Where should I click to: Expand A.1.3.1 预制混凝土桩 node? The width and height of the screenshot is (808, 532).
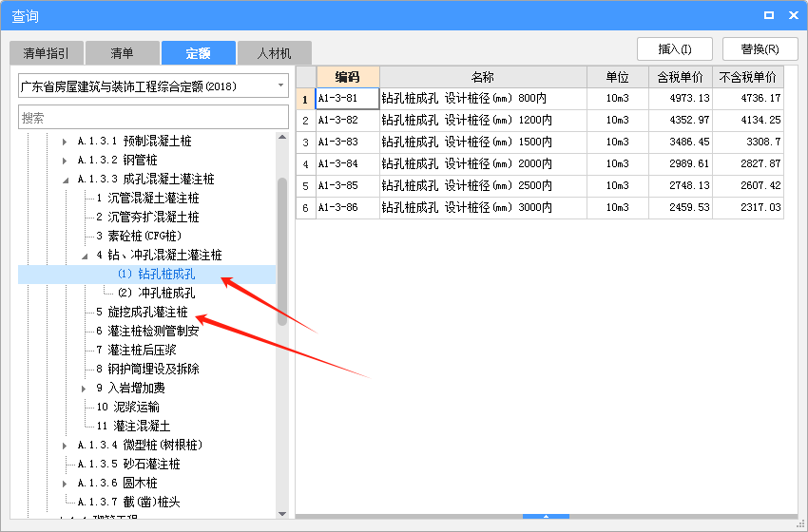(65, 142)
